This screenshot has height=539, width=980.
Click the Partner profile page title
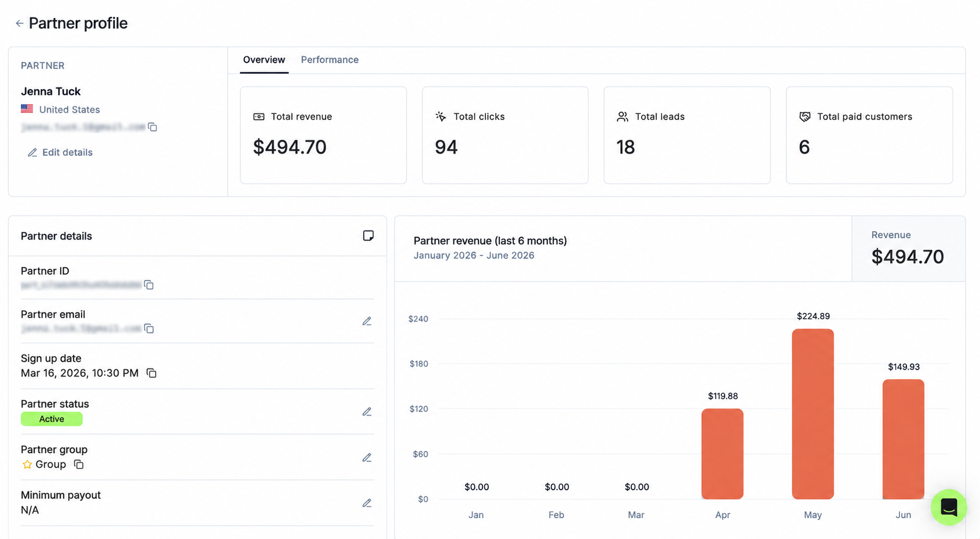click(78, 23)
